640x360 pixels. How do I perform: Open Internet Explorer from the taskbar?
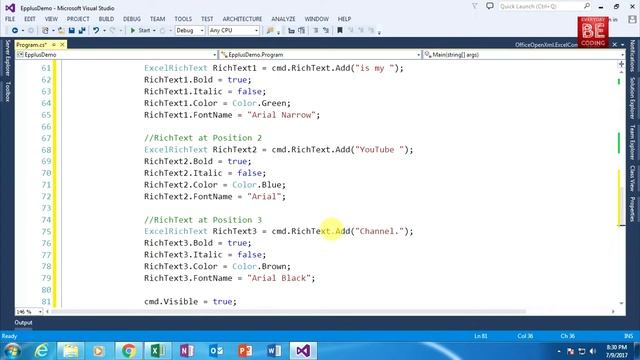point(41,351)
